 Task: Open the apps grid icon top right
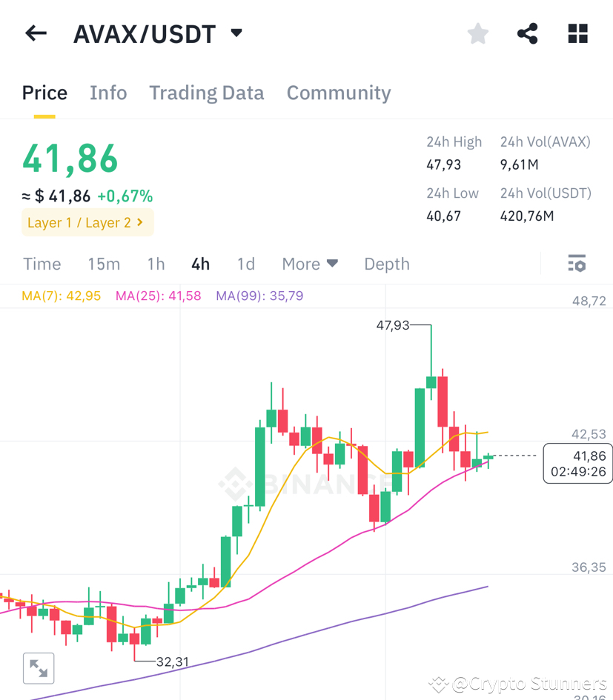[577, 33]
